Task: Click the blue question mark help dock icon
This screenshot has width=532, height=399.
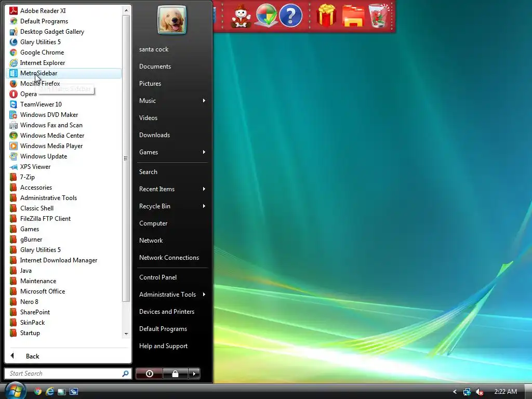Action: 291,16
